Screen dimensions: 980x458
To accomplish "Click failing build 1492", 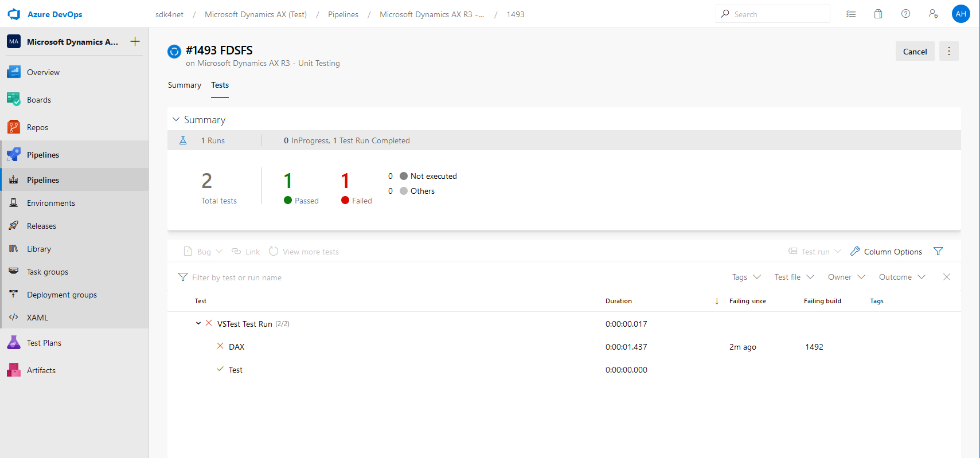I will [814, 347].
